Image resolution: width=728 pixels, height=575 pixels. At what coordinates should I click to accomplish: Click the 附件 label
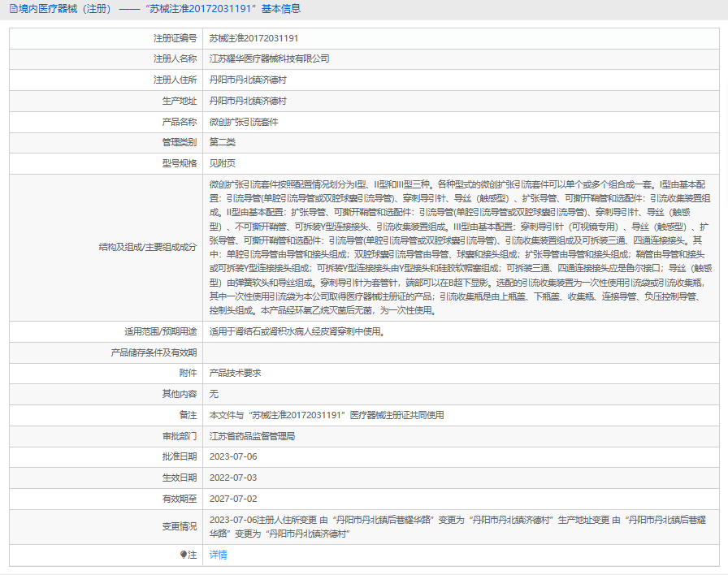tap(188, 373)
